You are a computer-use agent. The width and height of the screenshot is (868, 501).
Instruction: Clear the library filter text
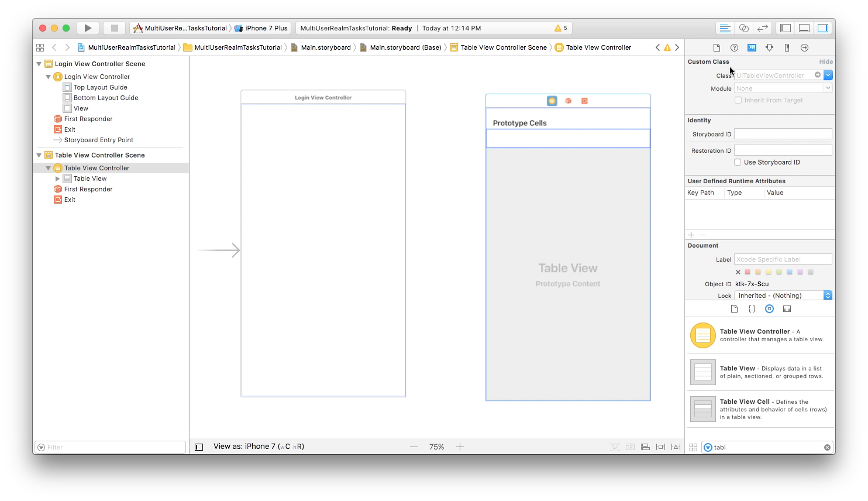pyautogui.click(x=827, y=447)
